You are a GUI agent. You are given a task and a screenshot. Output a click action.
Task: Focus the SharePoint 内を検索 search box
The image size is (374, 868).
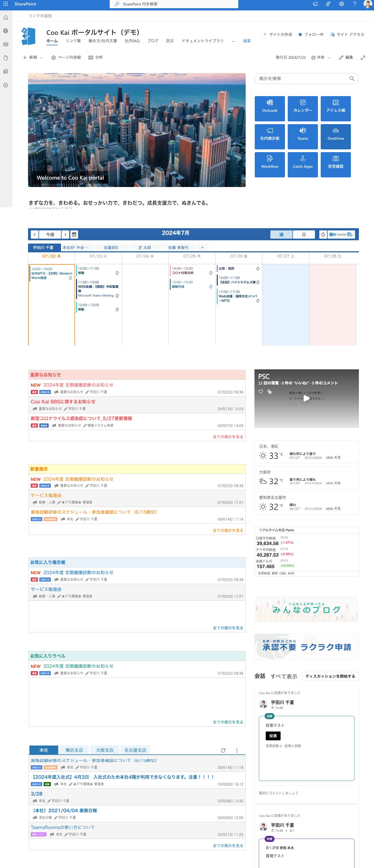(174, 4)
